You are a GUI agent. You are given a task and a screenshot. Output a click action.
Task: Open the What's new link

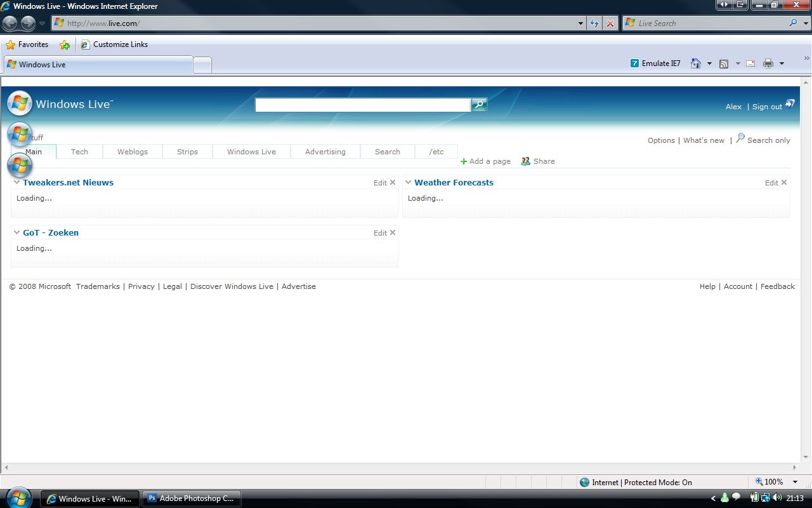[x=704, y=140]
